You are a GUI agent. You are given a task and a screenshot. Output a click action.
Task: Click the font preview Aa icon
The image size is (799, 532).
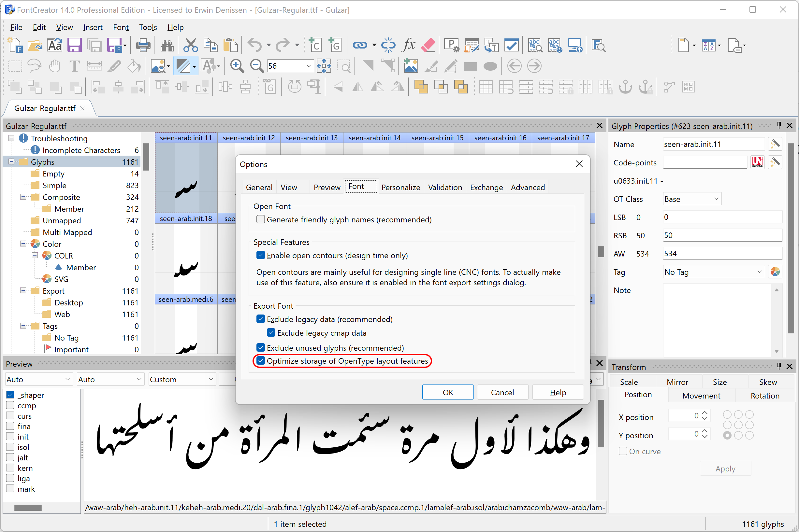pyautogui.click(x=55, y=45)
